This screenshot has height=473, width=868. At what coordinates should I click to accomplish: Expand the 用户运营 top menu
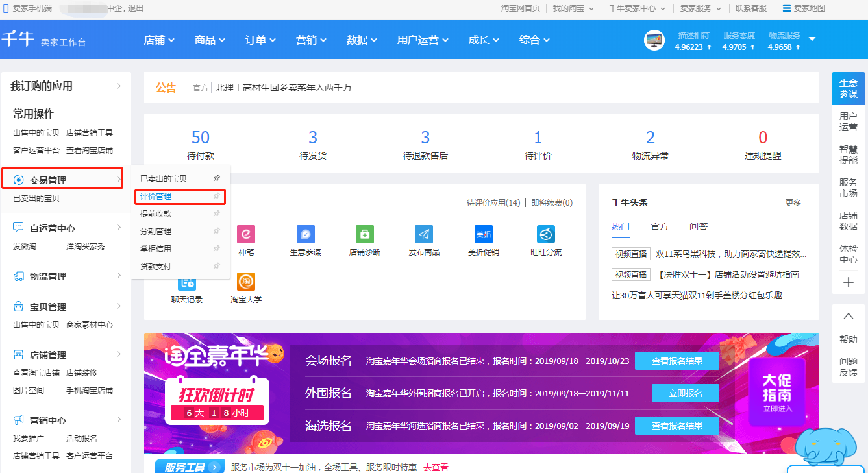tap(423, 40)
